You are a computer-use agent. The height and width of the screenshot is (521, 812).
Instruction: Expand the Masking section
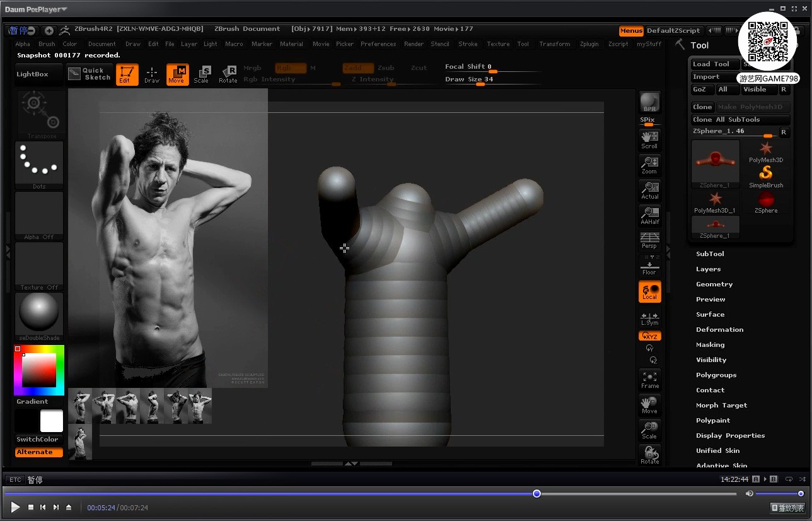click(x=710, y=344)
